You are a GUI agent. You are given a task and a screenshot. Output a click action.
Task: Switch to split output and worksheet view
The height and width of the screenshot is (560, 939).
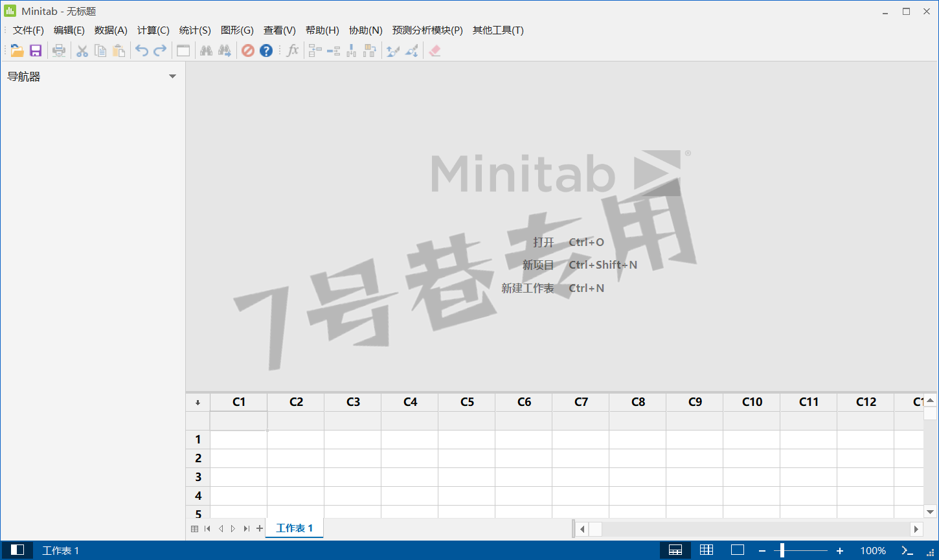point(675,550)
